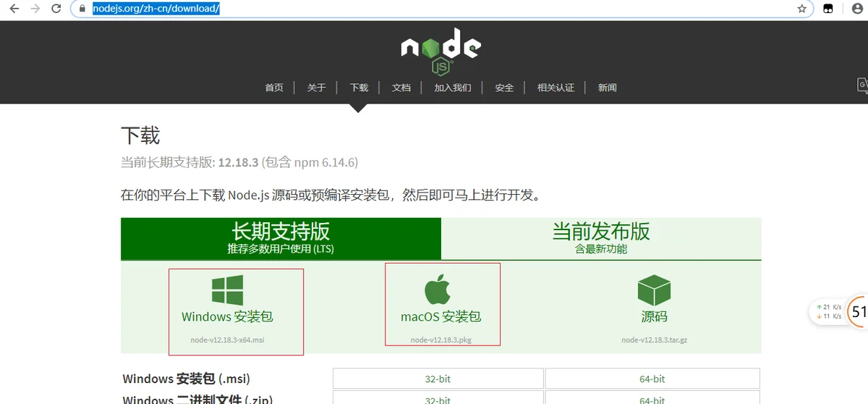868x404 pixels.
Task: Click node-v12.18.3.pkg filename
Action: [x=441, y=340]
